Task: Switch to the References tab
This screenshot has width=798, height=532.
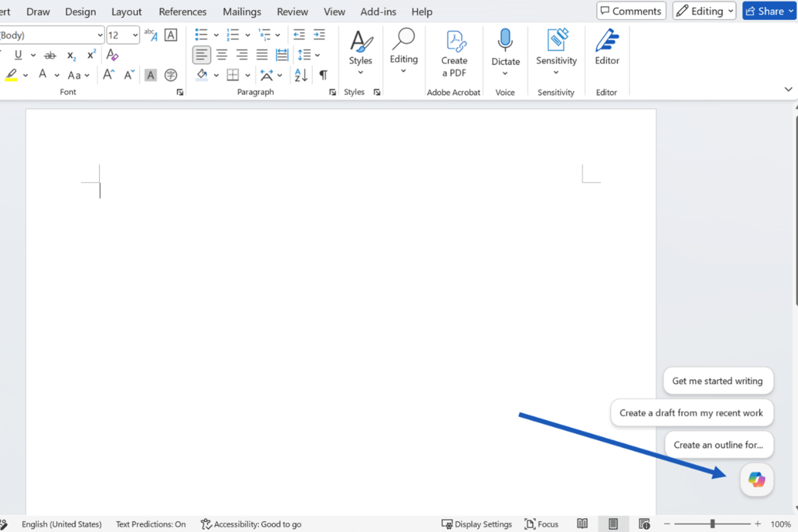Action: [x=182, y=12]
